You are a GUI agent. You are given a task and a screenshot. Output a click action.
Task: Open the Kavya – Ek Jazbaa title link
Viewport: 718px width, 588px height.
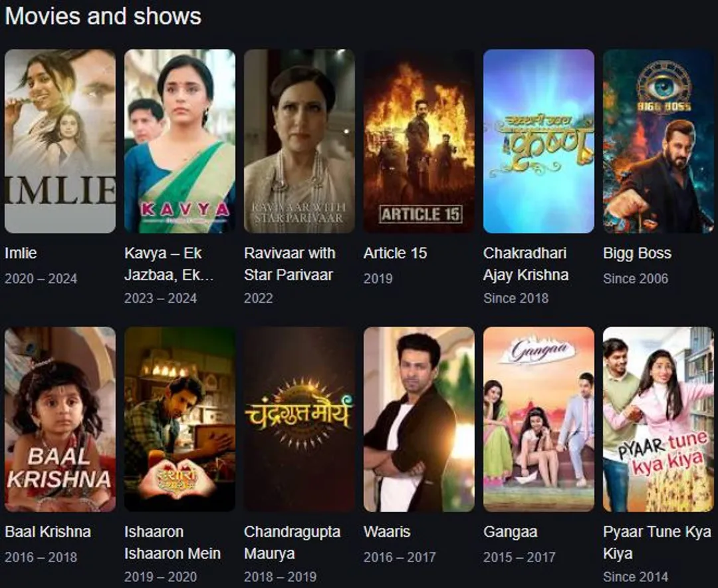[169, 264]
